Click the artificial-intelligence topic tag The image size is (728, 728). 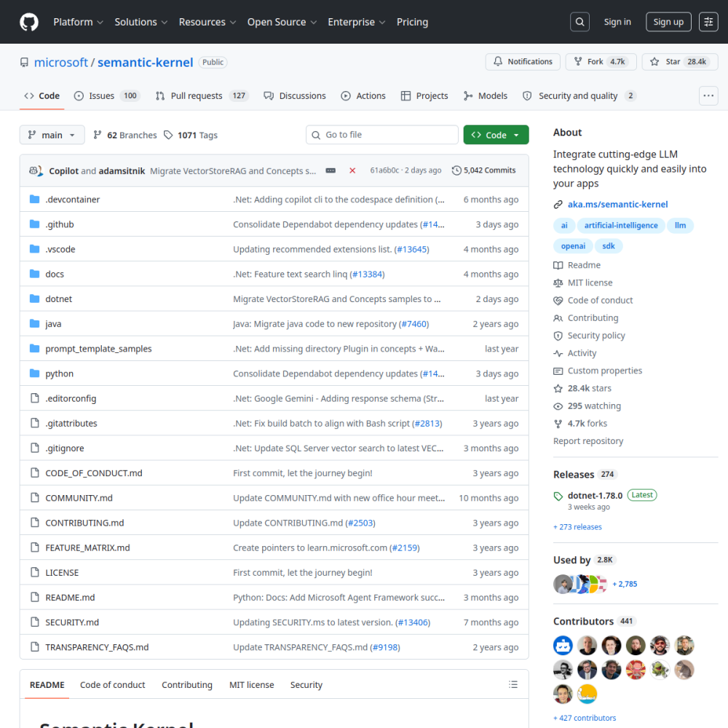point(620,225)
